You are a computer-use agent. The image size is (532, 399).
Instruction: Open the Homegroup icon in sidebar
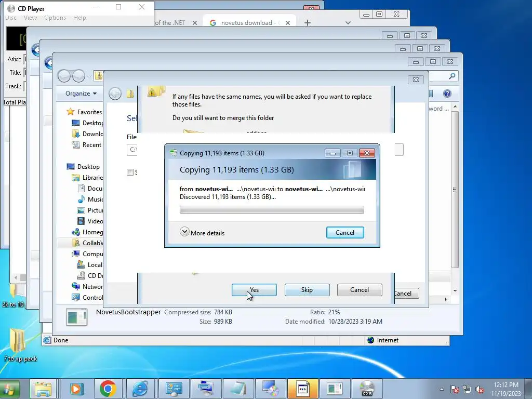76,232
